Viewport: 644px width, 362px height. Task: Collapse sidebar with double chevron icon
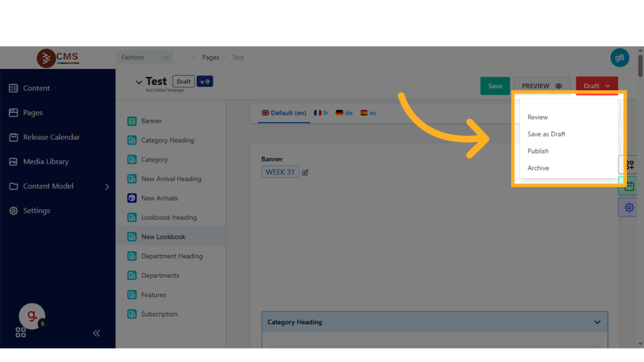(96, 333)
